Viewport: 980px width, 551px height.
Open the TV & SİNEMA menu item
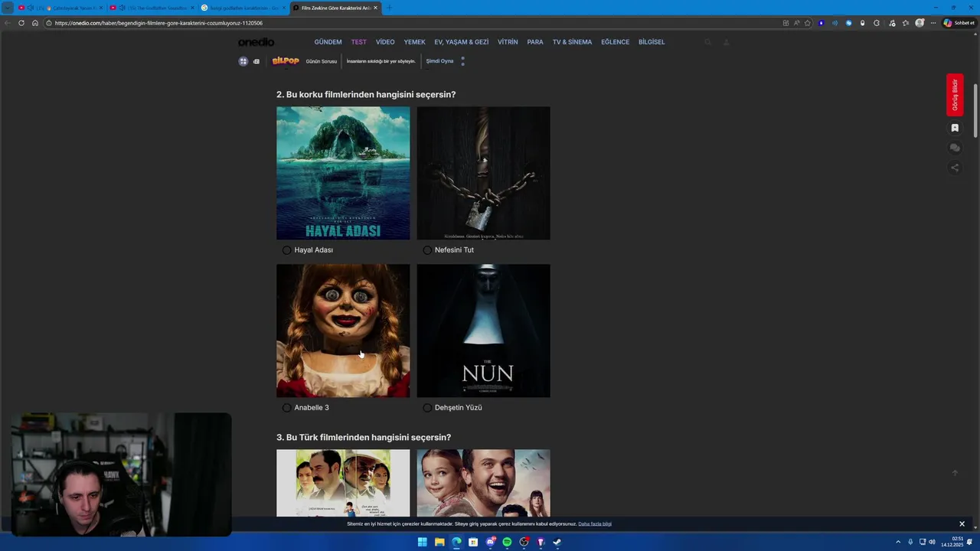click(572, 42)
